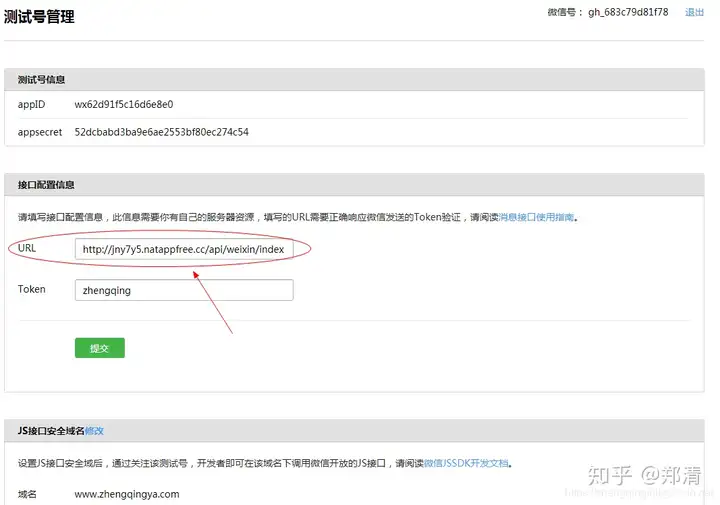This screenshot has height=505, width=720.
Task: Submit the form with green 提交 button
Action: [100, 348]
